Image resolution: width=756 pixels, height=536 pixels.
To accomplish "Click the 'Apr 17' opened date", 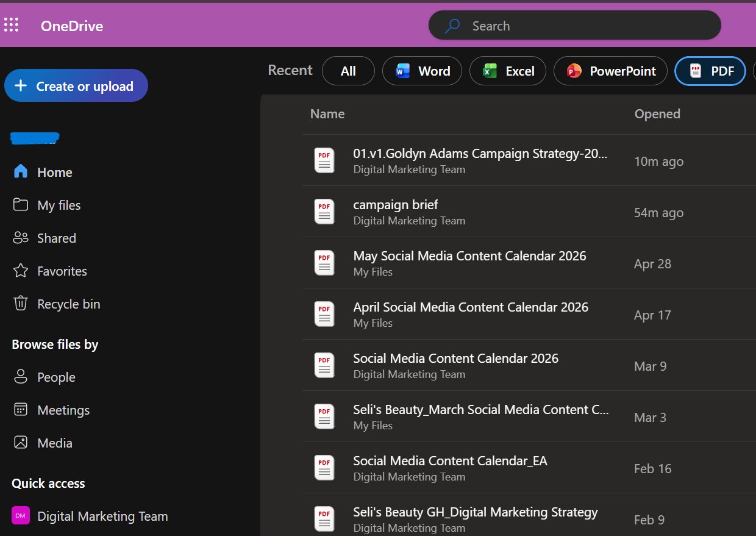I will tap(652, 315).
